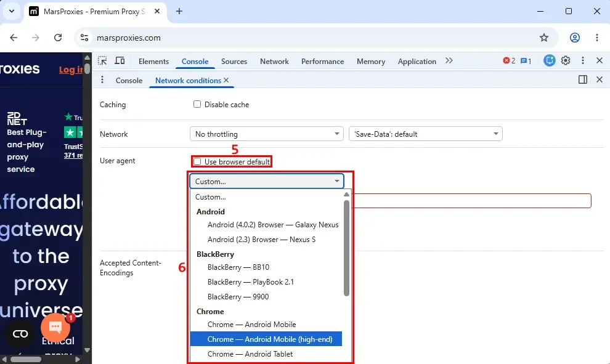Select the Network conditions drawer tab
The height and width of the screenshot is (364, 610).
tap(189, 81)
